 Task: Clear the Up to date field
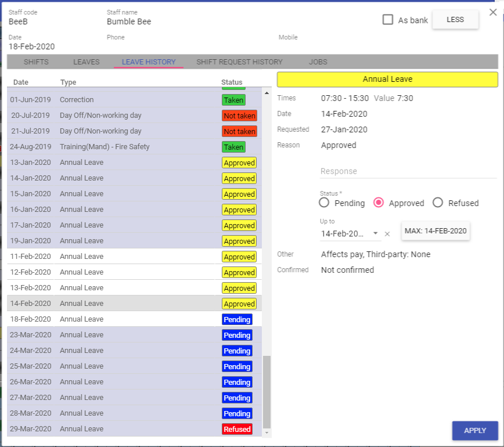point(387,233)
